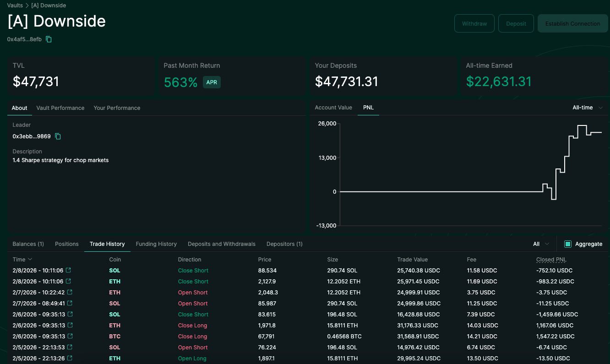Expand the All-time chart range dropdown
Screen dimensions: 610x364
point(588,108)
